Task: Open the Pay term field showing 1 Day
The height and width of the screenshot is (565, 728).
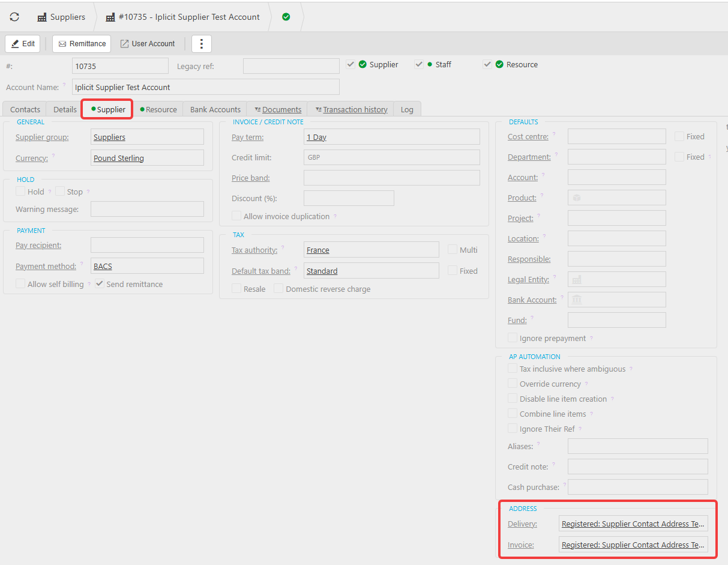Action: coord(392,137)
